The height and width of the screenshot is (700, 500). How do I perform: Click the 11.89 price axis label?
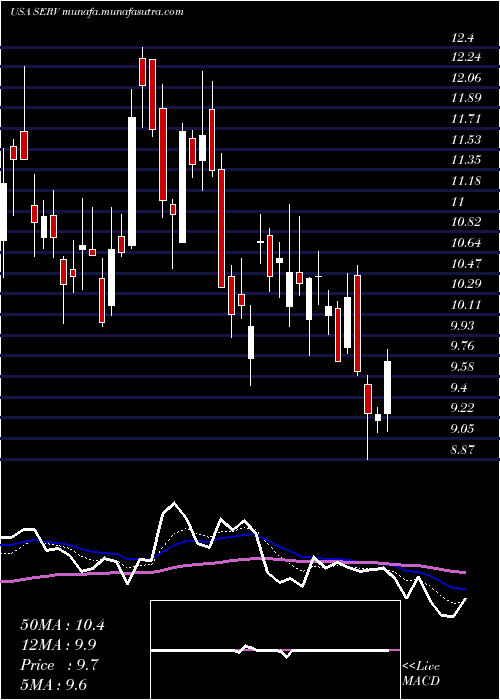[466, 98]
